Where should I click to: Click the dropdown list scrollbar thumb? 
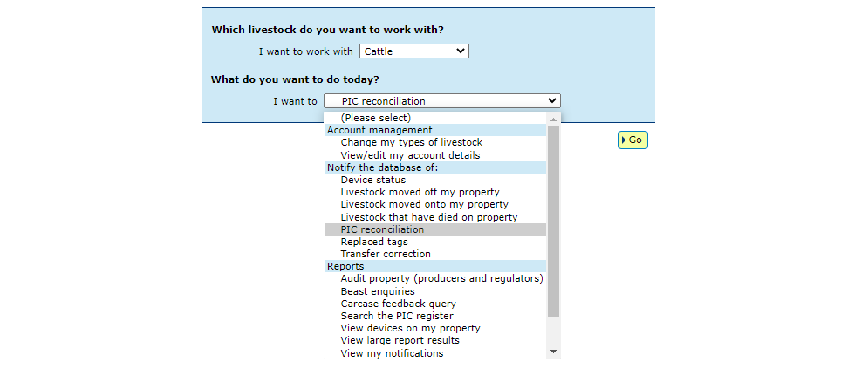pyautogui.click(x=552, y=218)
